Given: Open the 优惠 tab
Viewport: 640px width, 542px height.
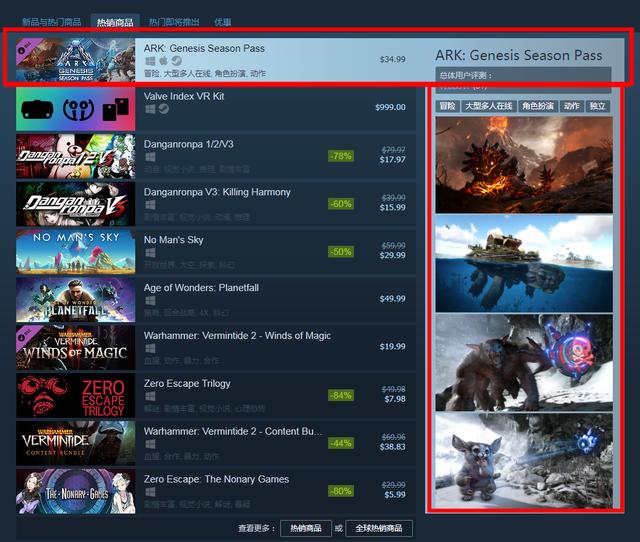Looking at the screenshot, I should point(223,22).
